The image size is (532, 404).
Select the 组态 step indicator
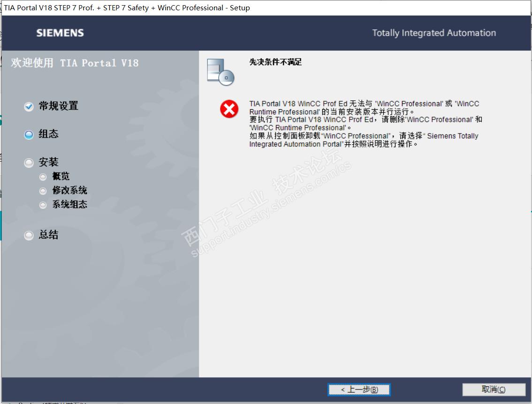[29, 135]
